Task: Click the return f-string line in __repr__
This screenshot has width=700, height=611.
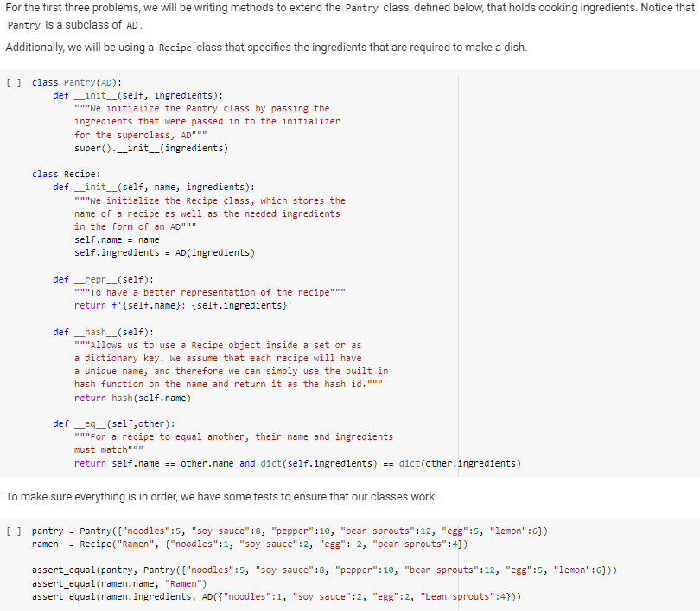Action: 183,305
